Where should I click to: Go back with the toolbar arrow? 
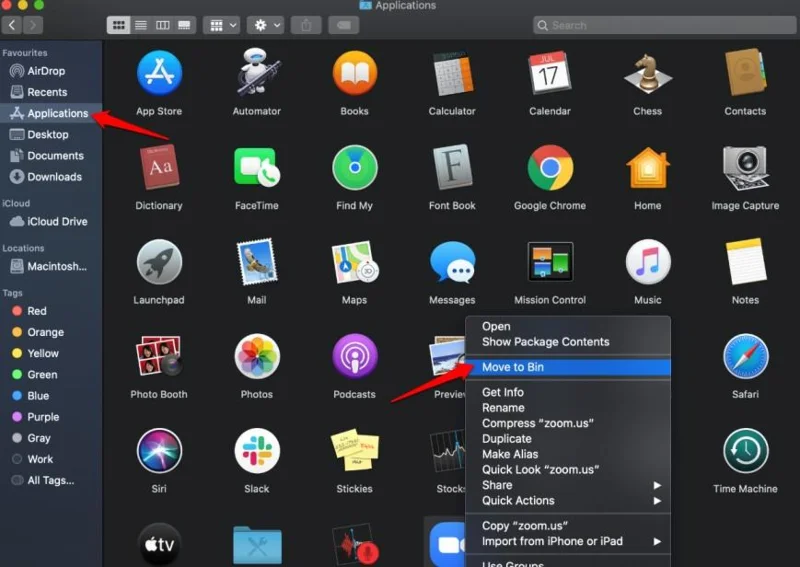click(12, 25)
